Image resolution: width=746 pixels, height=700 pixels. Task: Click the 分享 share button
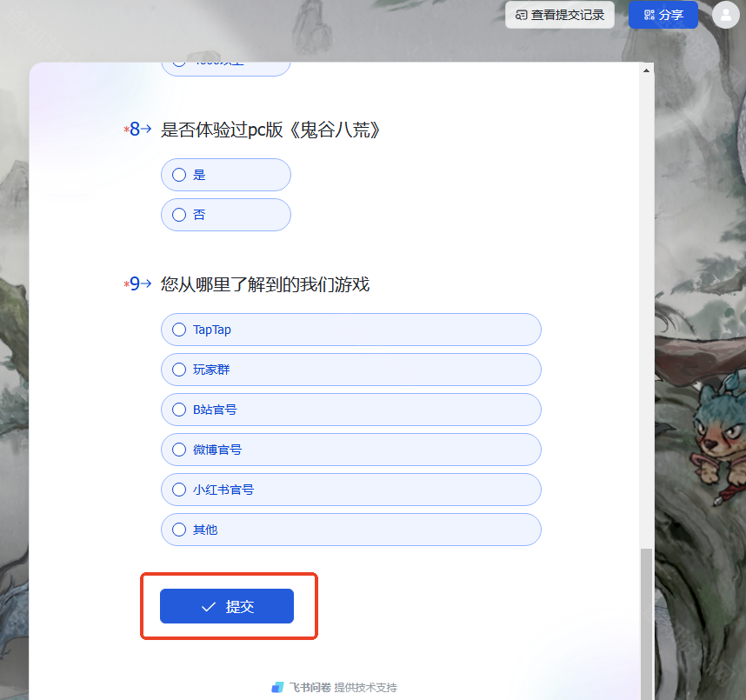(x=663, y=15)
